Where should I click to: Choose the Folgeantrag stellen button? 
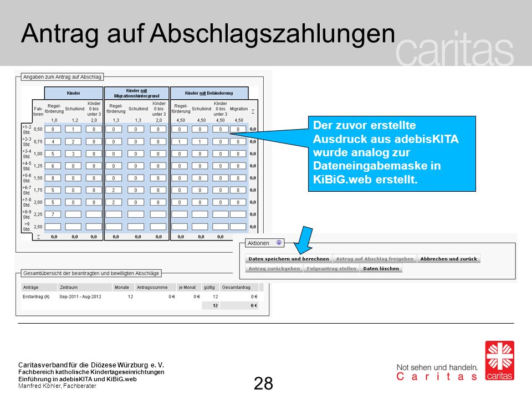[x=331, y=268]
